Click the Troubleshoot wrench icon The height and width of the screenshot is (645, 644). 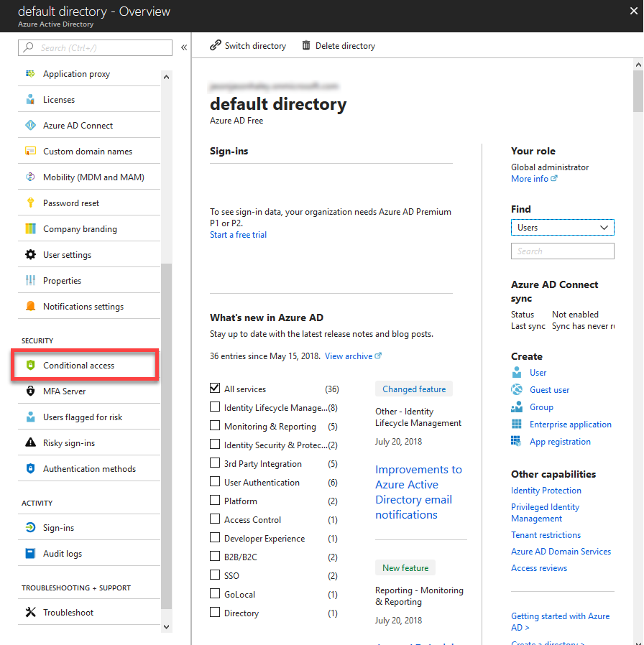click(x=30, y=612)
